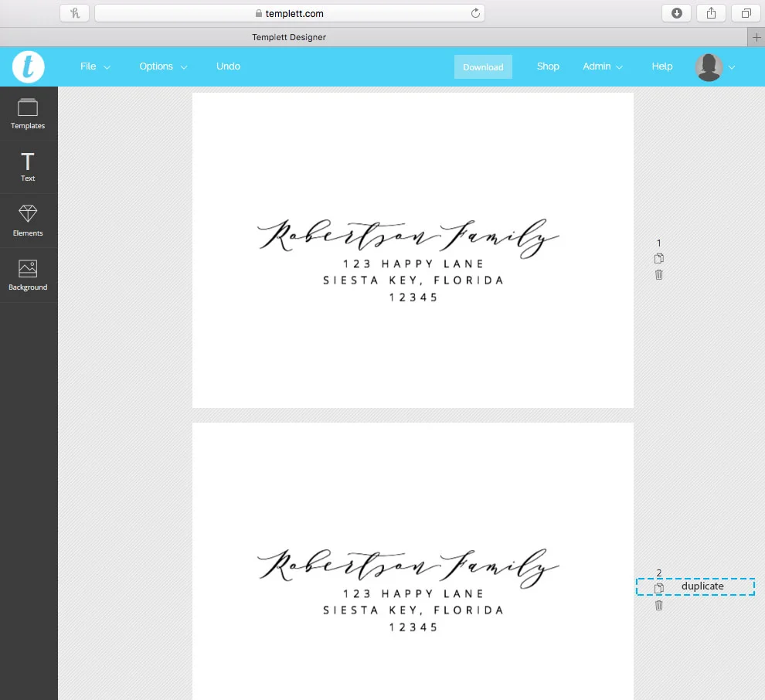This screenshot has height=700, width=765.
Task: Delete page 2 with trash icon
Action: 658,606
